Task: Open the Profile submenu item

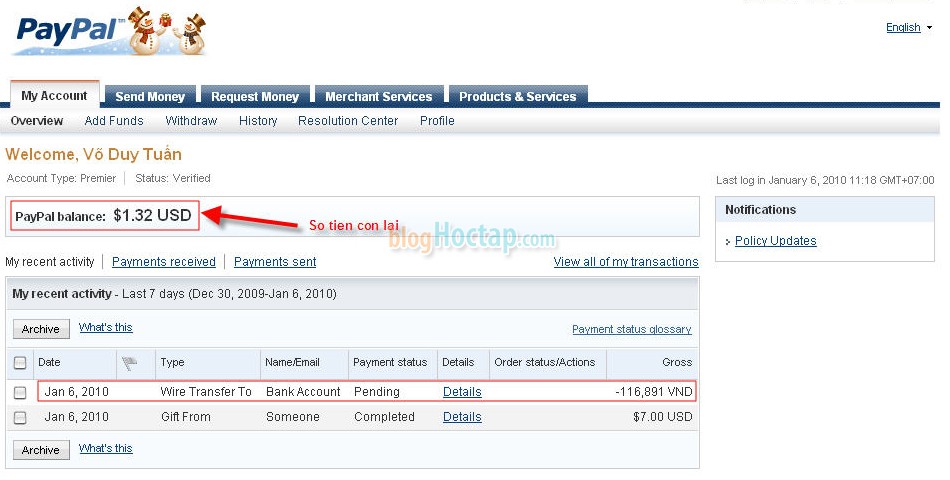Action: (437, 121)
